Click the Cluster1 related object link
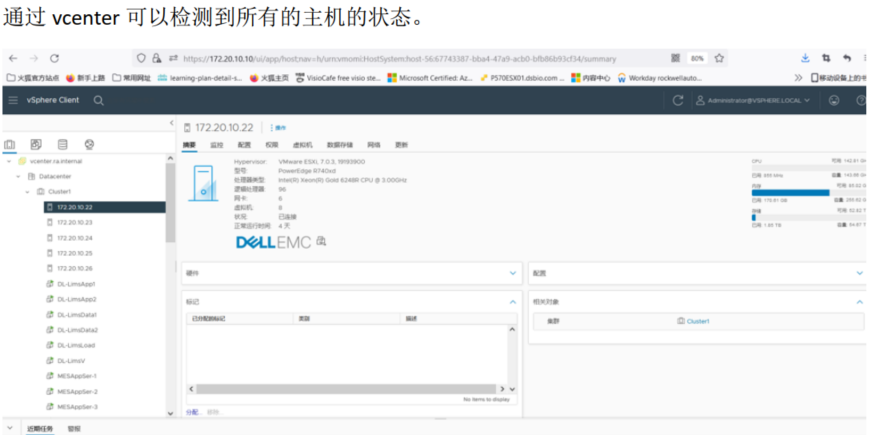 pos(697,321)
